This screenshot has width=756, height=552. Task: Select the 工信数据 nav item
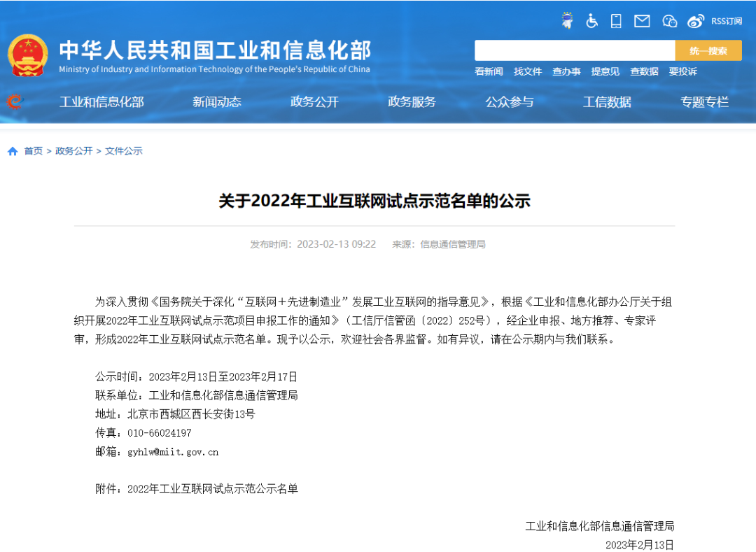(x=607, y=102)
